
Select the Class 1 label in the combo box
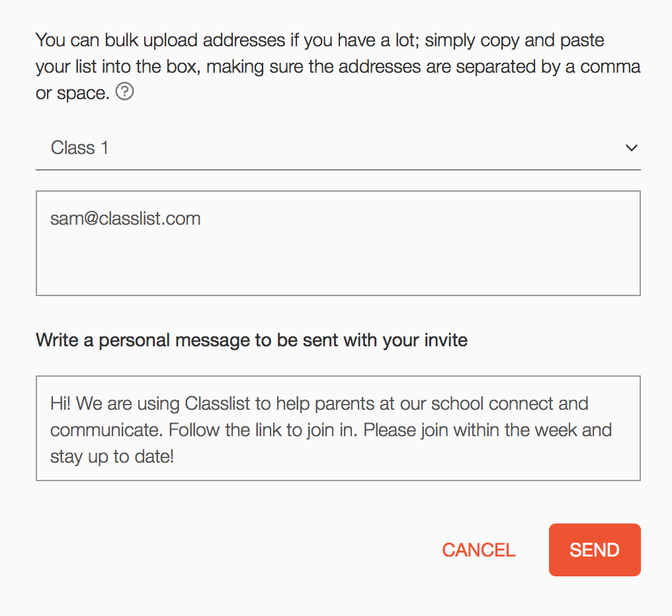[80, 148]
